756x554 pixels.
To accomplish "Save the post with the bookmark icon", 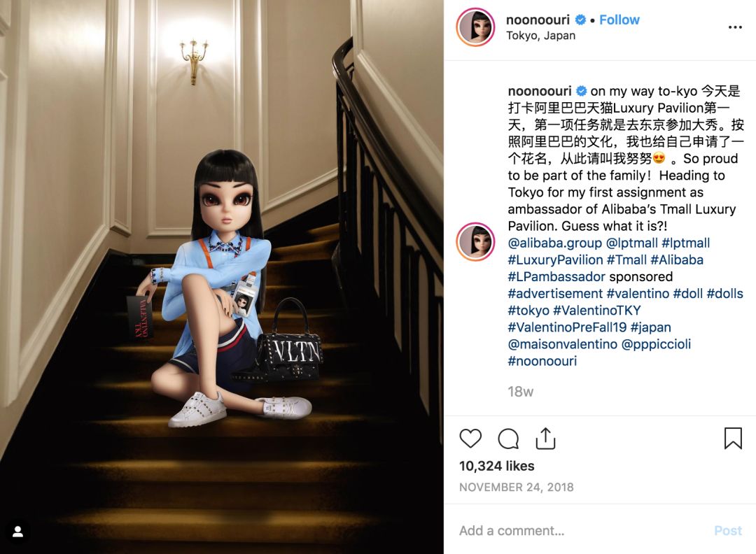I will pyautogui.click(x=733, y=438).
